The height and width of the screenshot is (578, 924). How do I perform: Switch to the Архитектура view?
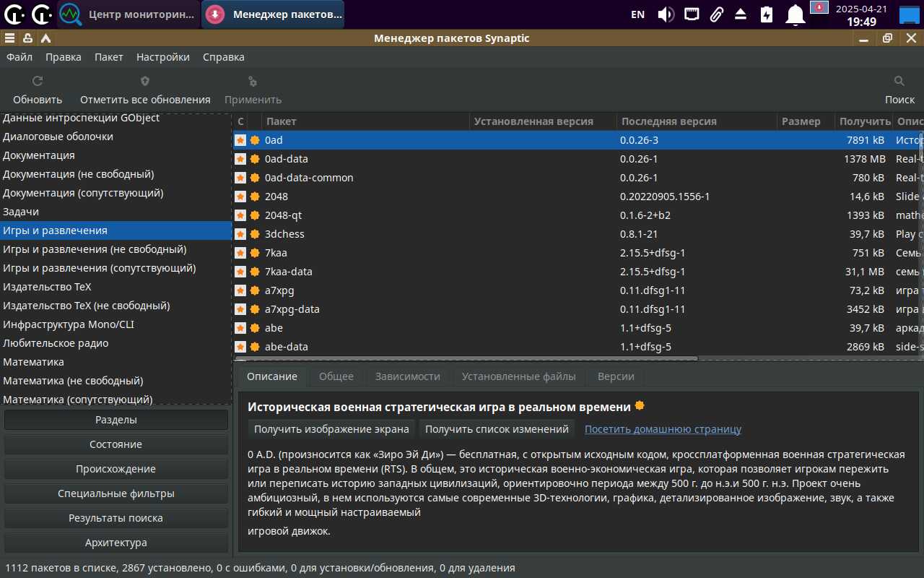click(x=116, y=543)
